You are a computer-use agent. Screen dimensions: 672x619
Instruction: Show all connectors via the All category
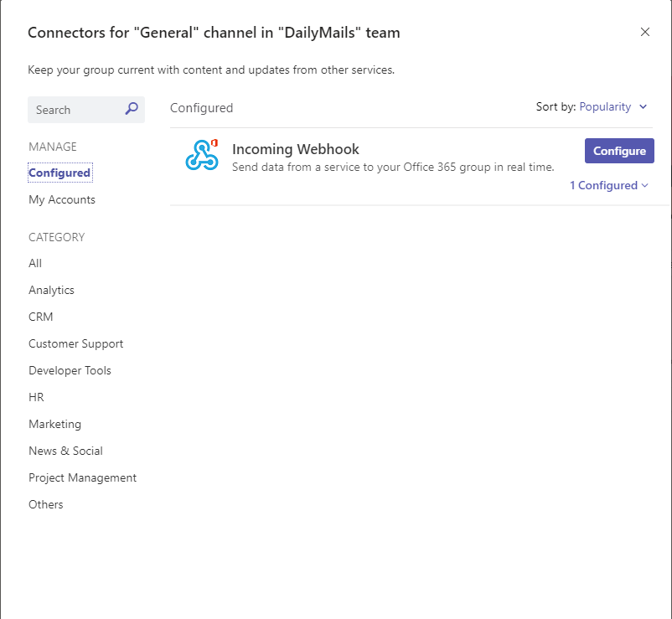pyautogui.click(x=34, y=263)
